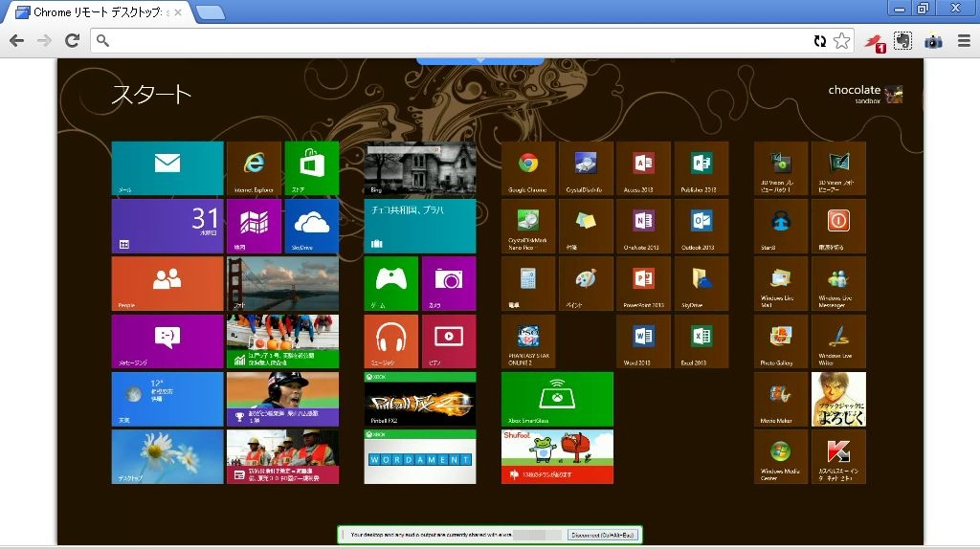The width and height of the screenshot is (980, 549).
Task: Open the Shufoo! flyer tile
Action: [x=557, y=456]
